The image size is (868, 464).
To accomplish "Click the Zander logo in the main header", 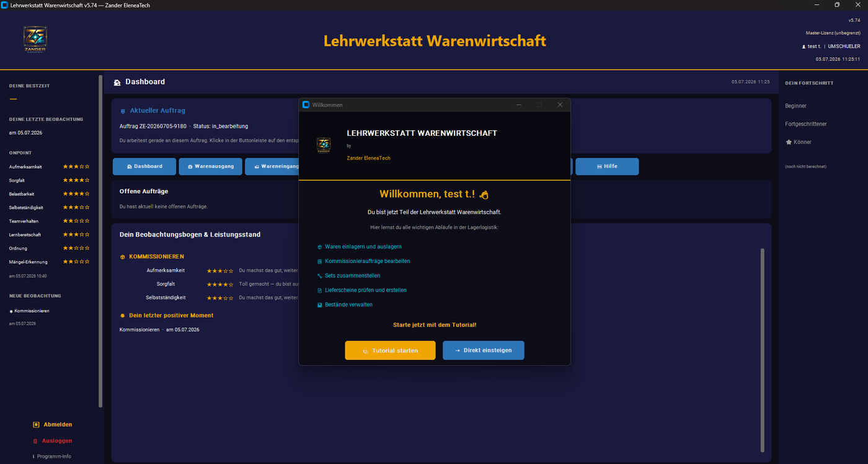I will click(x=35, y=40).
